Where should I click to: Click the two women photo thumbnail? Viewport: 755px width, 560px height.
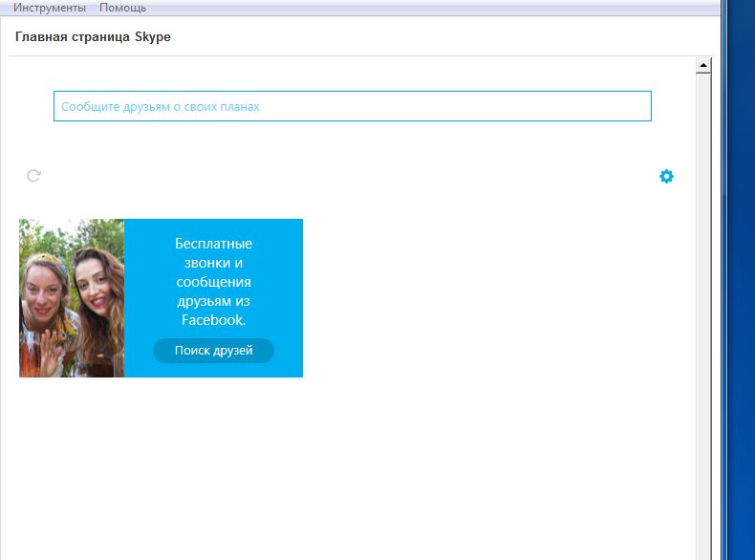tap(72, 298)
